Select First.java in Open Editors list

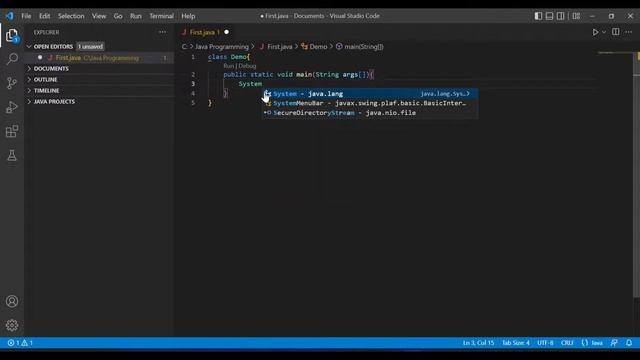pos(99,58)
